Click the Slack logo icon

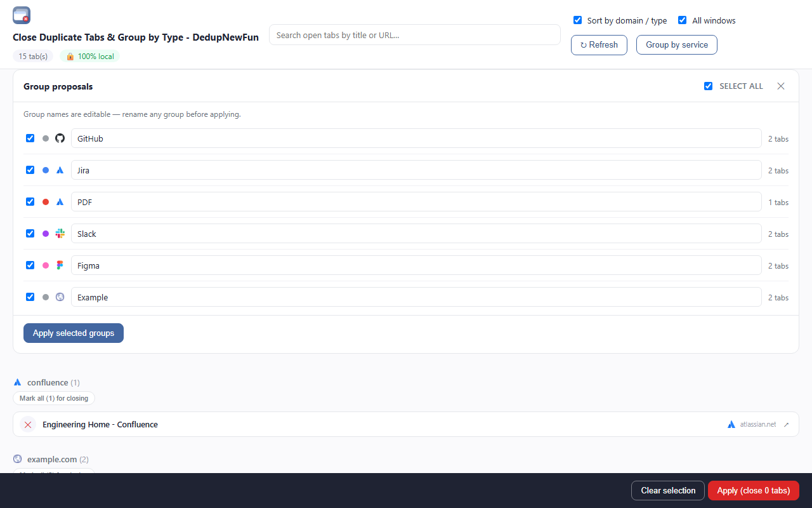pos(60,234)
